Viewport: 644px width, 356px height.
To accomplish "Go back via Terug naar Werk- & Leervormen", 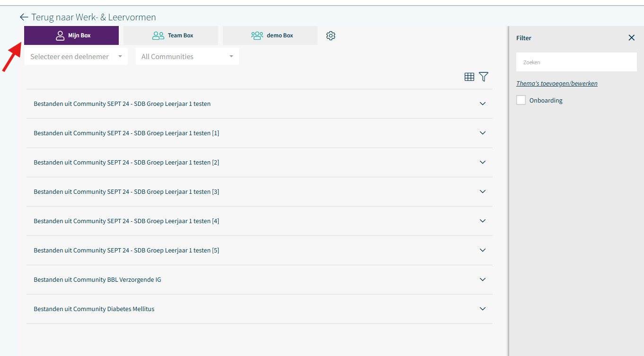I will [x=94, y=17].
